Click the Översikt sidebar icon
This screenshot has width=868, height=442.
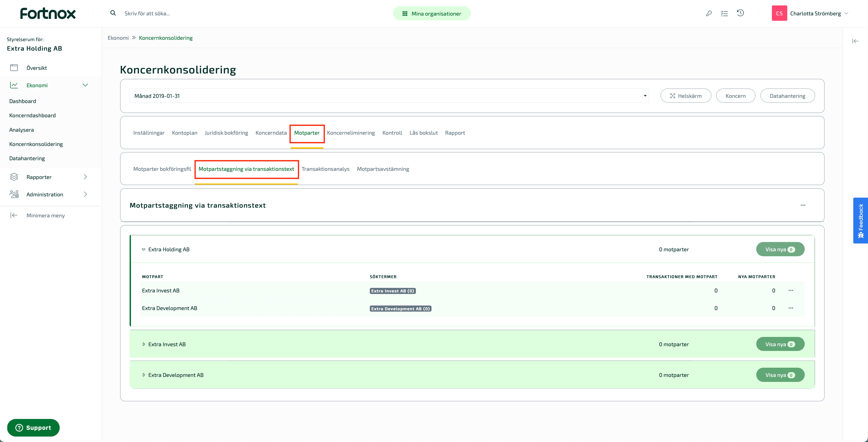pos(14,68)
